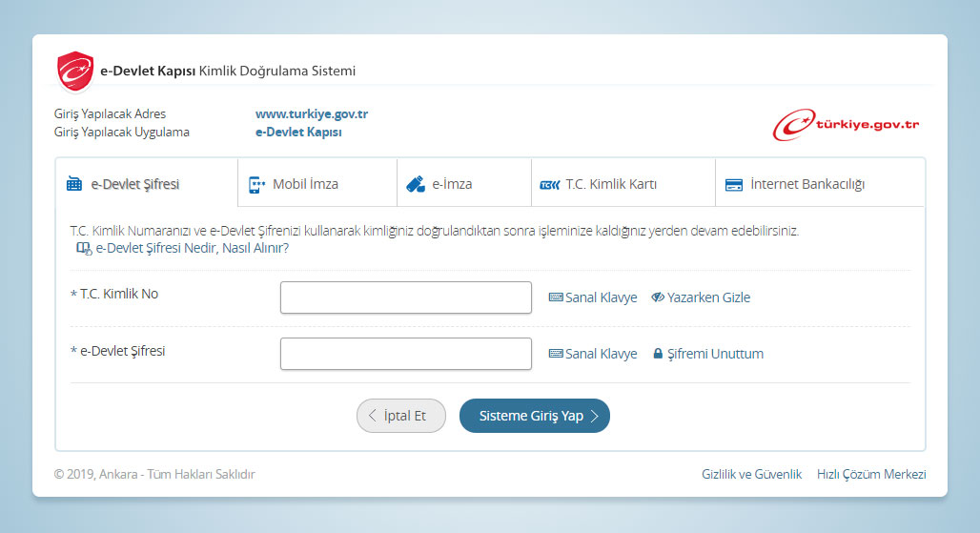Click the keypad icon on e-Devlet Şifresi tab
This screenshot has height=533, width=980.
74,184
